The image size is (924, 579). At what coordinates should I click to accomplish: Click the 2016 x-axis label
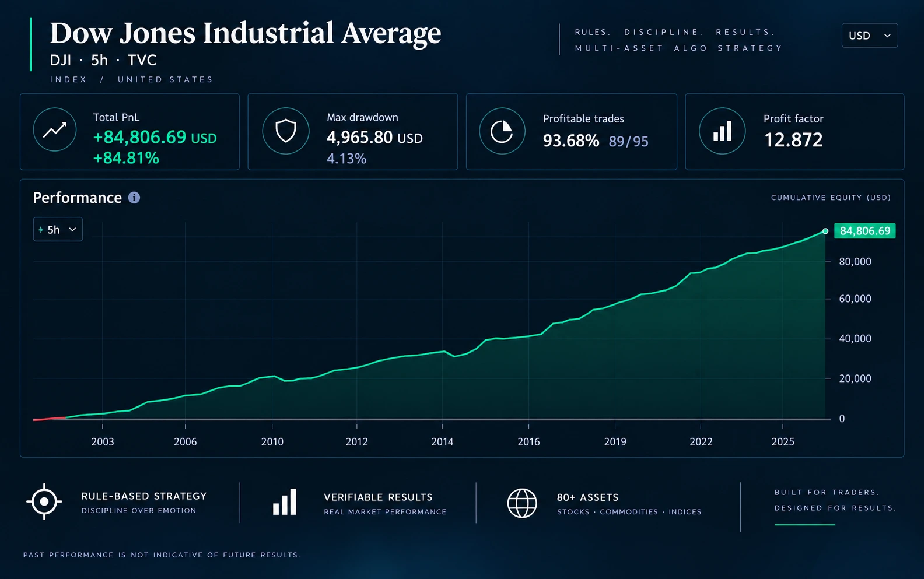pyautogui.click(x=529, y=442)
